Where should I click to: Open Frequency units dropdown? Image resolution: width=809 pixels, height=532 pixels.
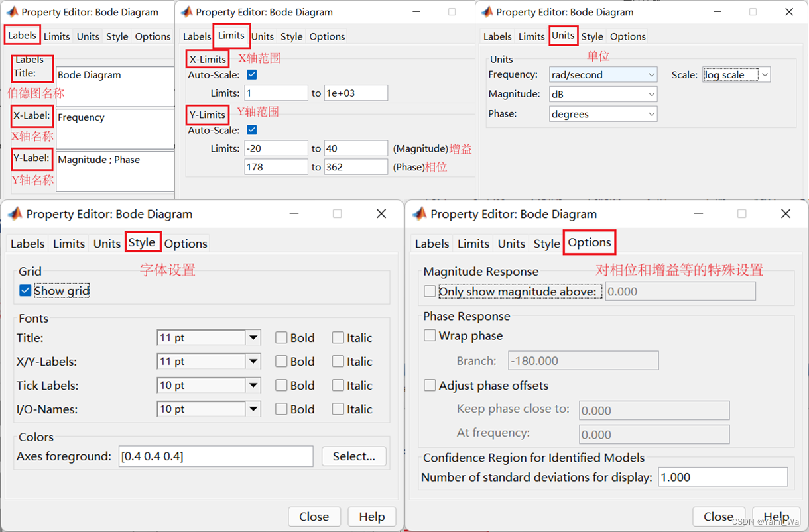603,75
